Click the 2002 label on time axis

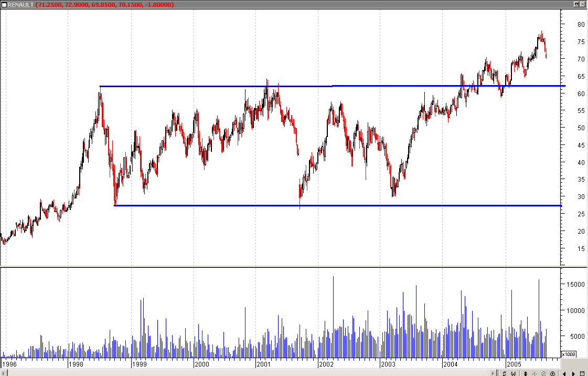point(326,364)
